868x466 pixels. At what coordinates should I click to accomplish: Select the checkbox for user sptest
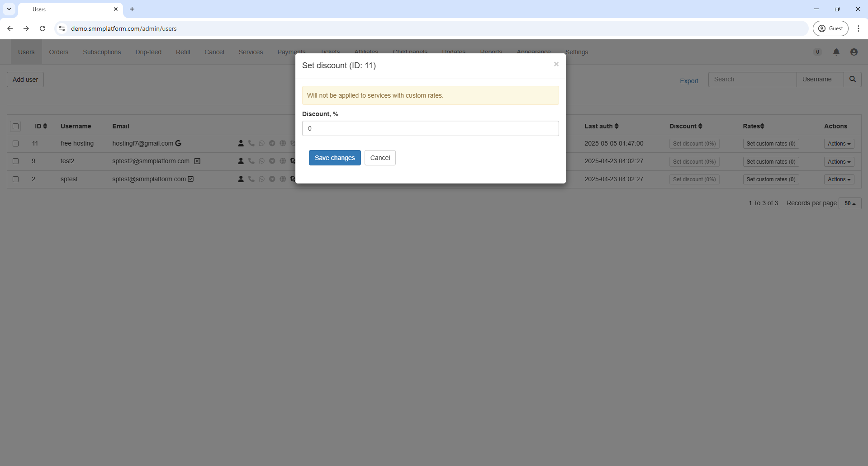16,179
